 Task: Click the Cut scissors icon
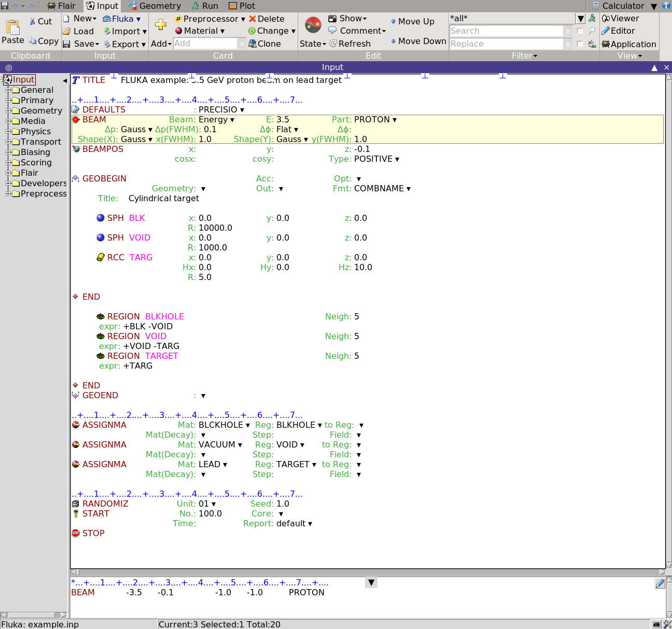pos(33,21)
